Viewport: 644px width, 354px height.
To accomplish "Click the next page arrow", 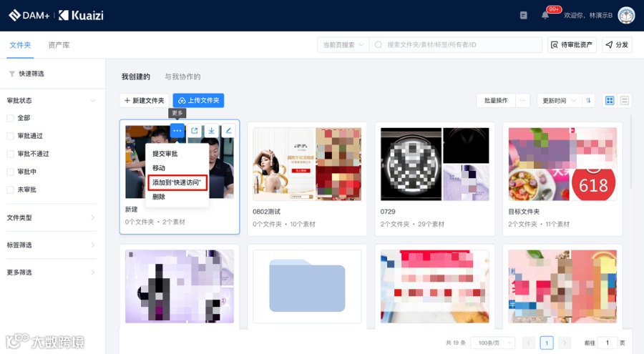I will click(x=565, y=343).
